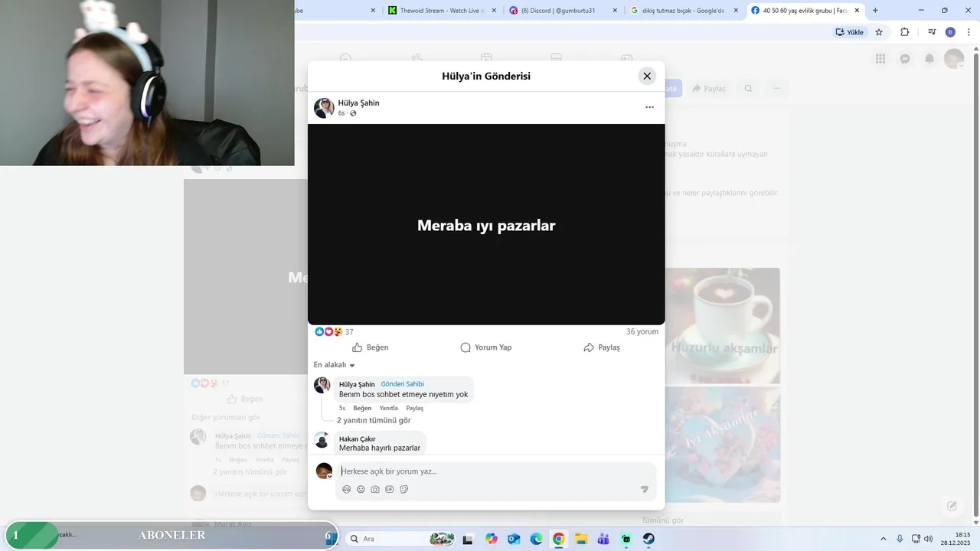Open Steam from the taskbar
Image resolution: width=980 pixels, height=551 pixels.
coord(648,539)
